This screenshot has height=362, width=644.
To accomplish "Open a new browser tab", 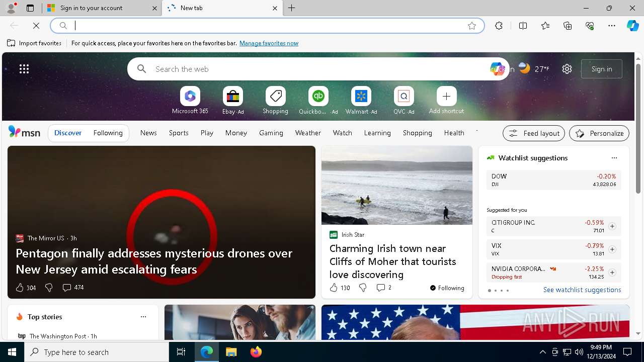I will coord(292,8).
